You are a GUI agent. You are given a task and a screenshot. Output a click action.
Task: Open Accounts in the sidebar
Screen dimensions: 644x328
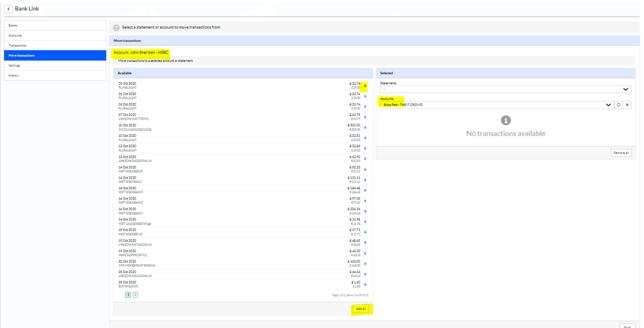click(55, 35)
